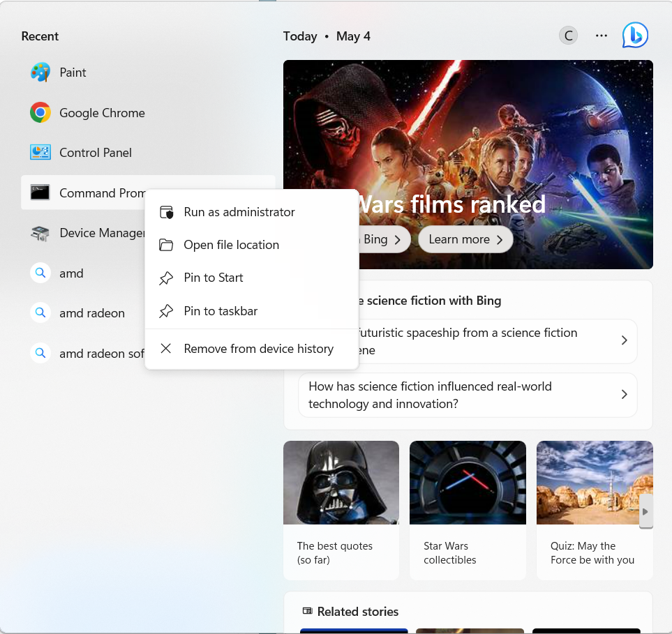Image resolution: width=672 pixels, height=634 pixels.
Task: Click the Learn more button
Action: click(x=465, y=239)
